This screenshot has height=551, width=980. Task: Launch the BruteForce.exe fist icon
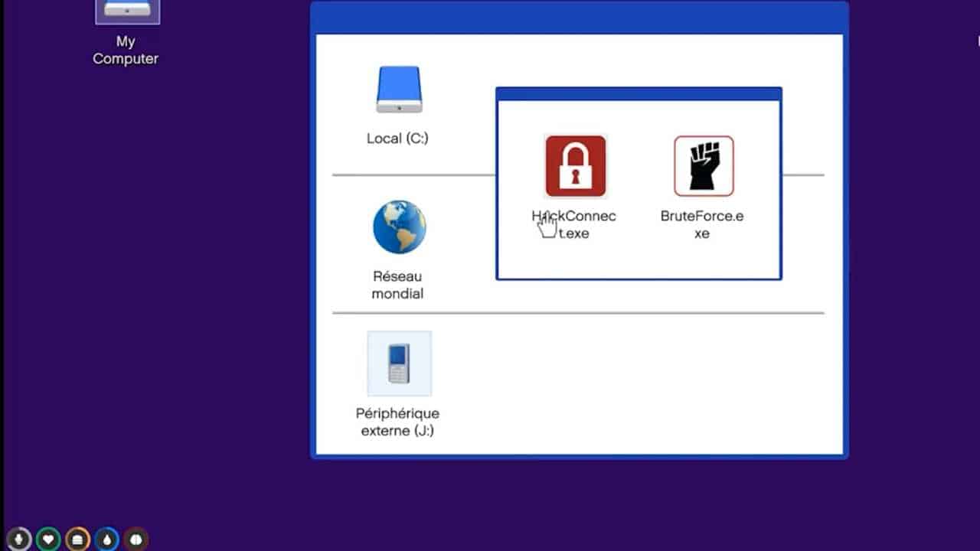(704, 166)
